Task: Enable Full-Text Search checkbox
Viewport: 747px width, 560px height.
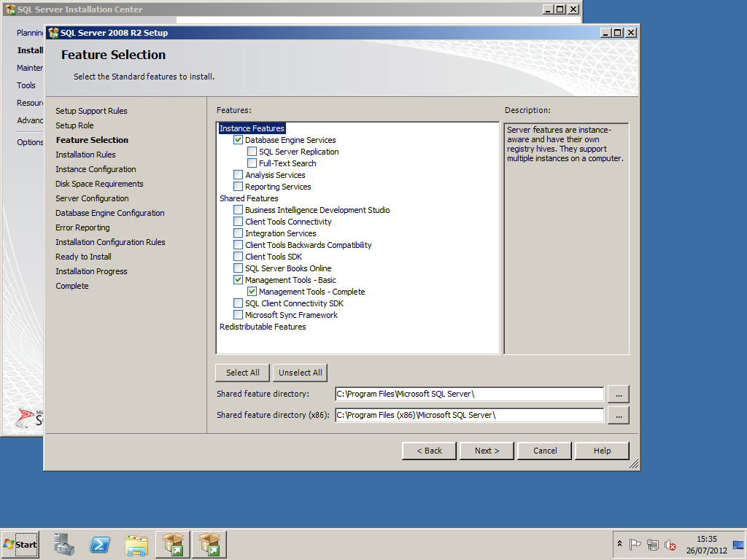Action: (252, 163)
